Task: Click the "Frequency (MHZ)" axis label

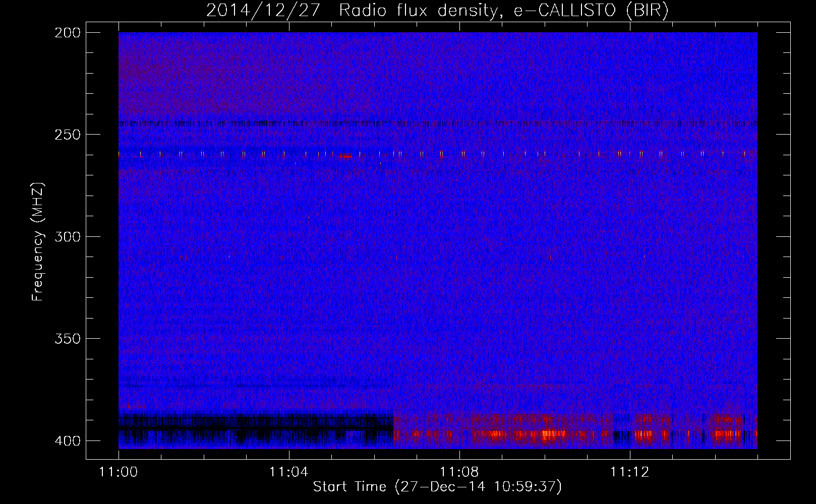Action: (x=37, y=242)
